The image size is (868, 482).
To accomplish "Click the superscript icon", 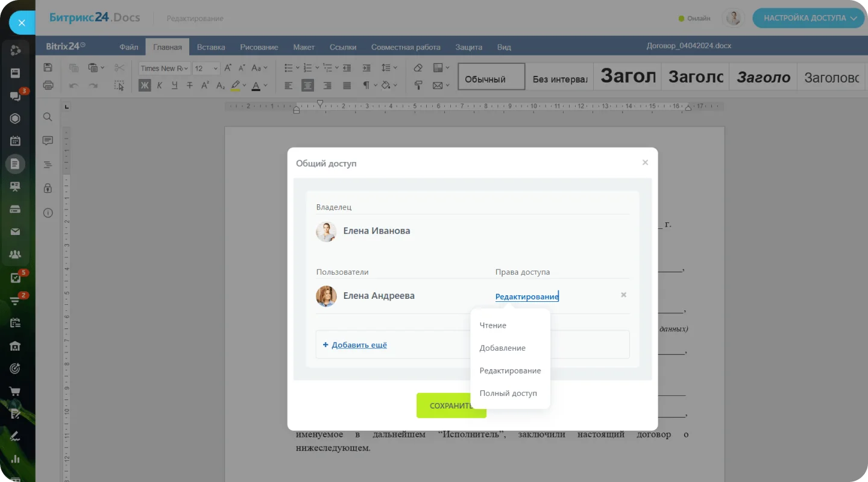I will 205,86.
